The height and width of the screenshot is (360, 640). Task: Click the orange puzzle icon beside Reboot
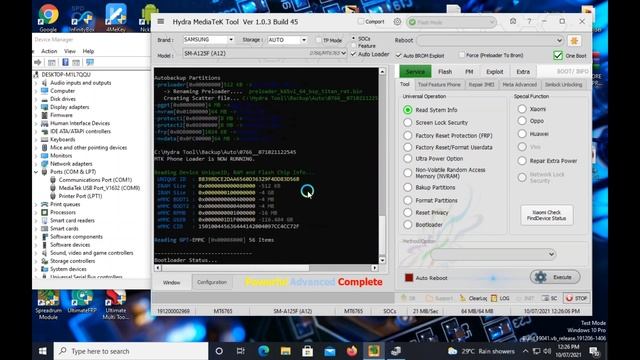pos(574,41)
